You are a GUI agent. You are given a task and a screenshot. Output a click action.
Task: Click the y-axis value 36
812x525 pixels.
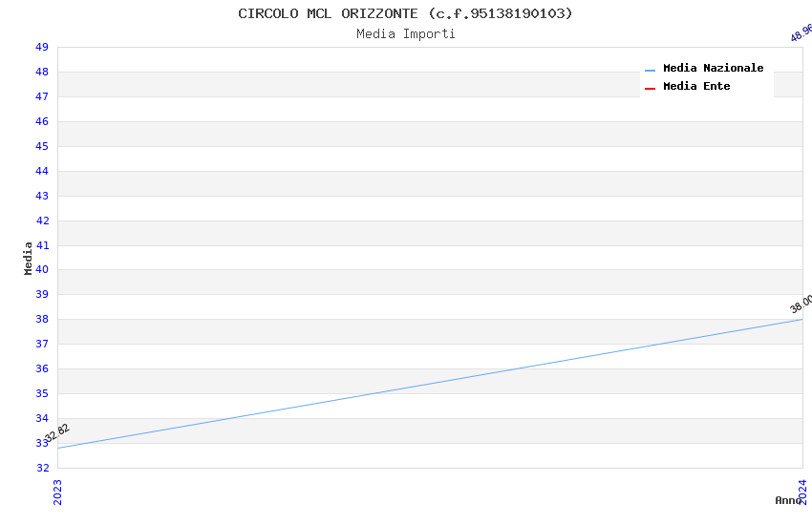[42, 368]
